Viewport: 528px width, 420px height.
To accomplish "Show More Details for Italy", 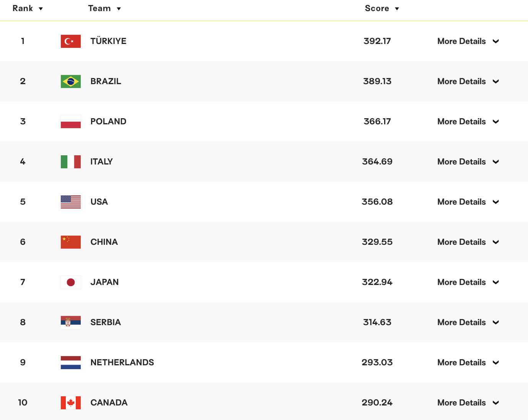I will coord(468,162).
